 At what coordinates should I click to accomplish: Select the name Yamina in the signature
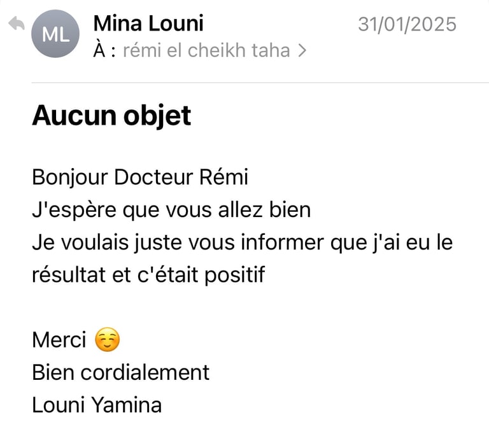[x=127, y=405]
